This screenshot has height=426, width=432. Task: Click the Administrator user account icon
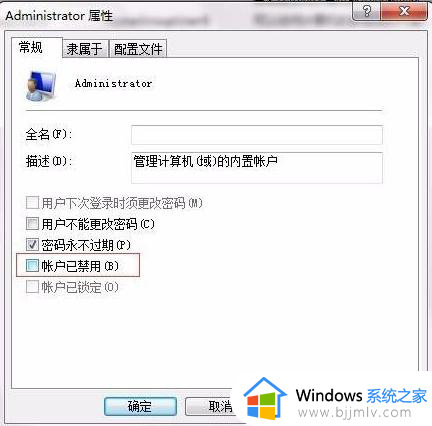(41, 86)
